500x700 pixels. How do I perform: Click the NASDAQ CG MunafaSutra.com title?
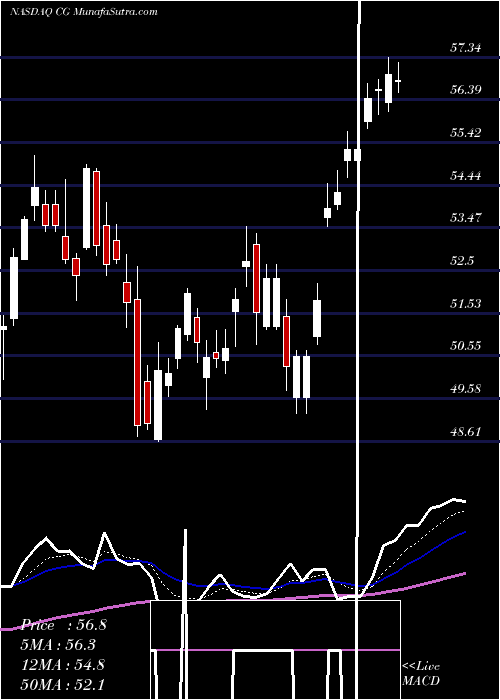(83, 12)
